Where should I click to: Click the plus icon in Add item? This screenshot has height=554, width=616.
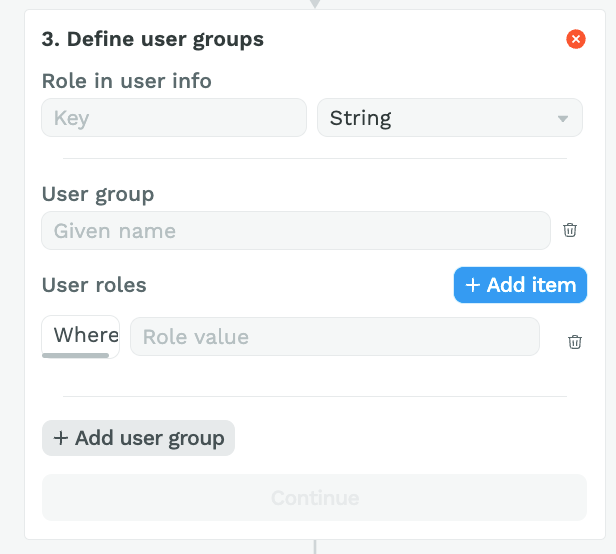click(473, 285)
